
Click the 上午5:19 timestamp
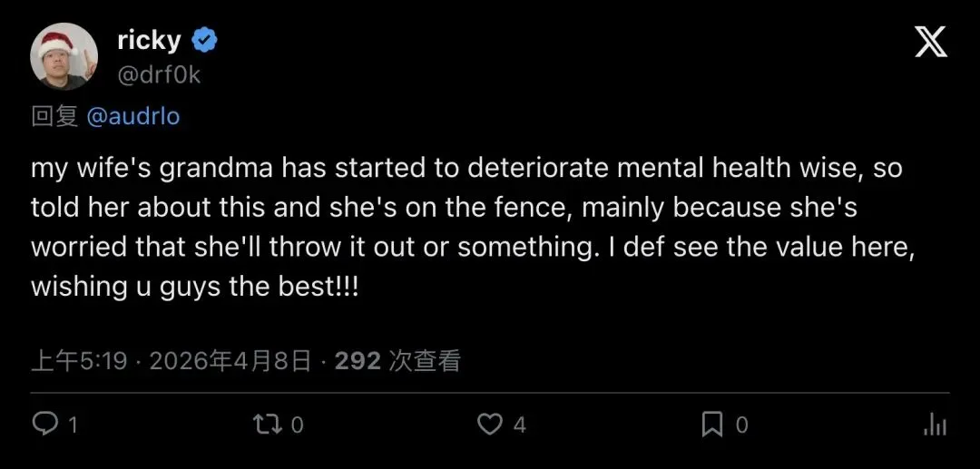79,361
